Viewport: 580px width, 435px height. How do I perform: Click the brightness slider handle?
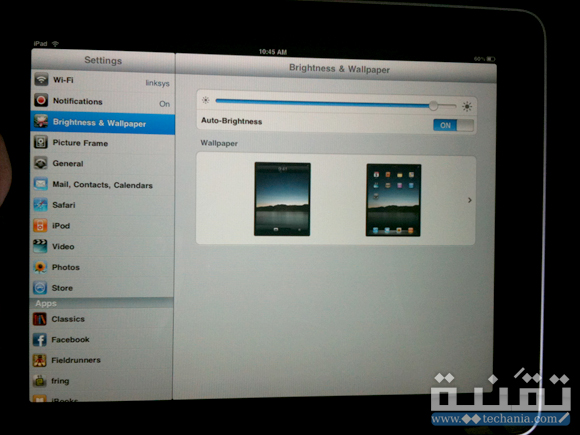coord(433,106)
